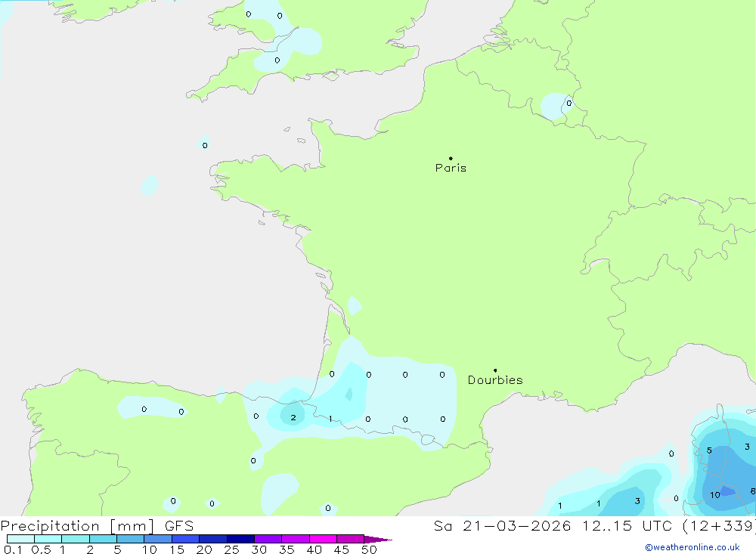Click the Paris city label
756x554 pixels.
[451, 168]
